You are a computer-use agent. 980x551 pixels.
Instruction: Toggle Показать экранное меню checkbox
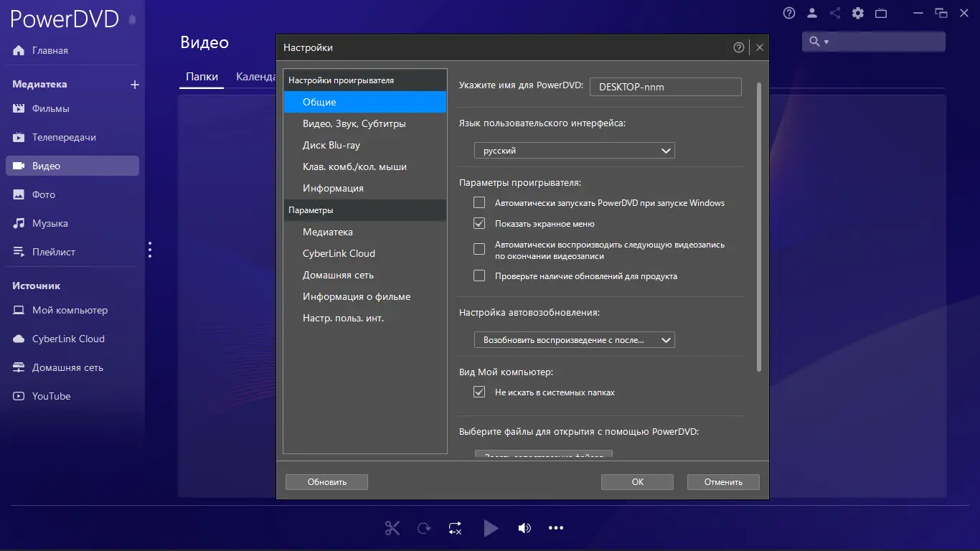click(x=479, y=223)
